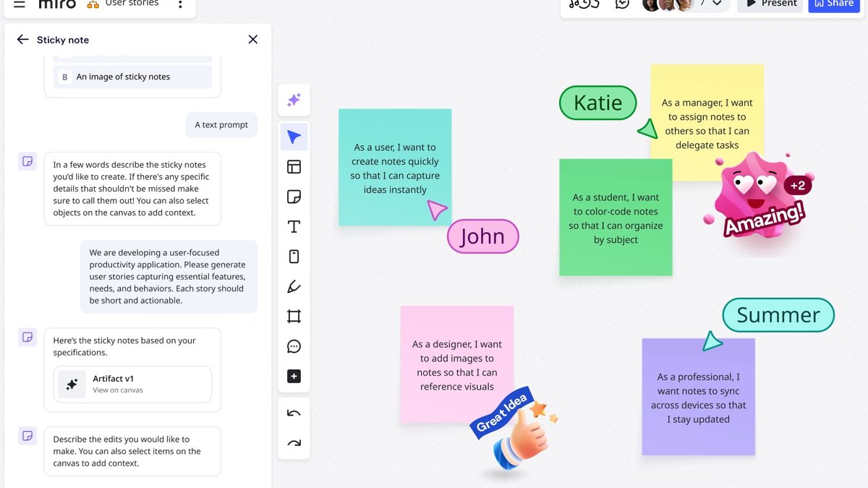Open board options three-dot menu
This screenshot has height=488, width=868.
pyautogui.click(x=180, y=4)
